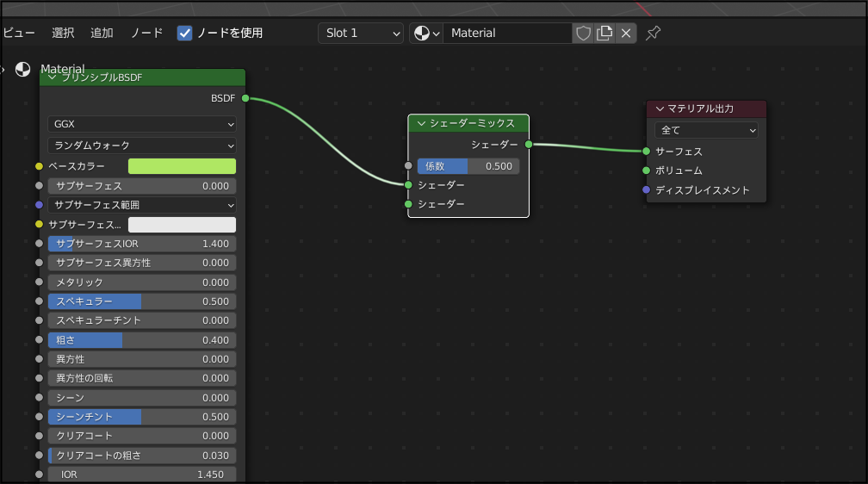868x484 pixels.
Task: Duplicate material with the new material icon
Action: 604,34
